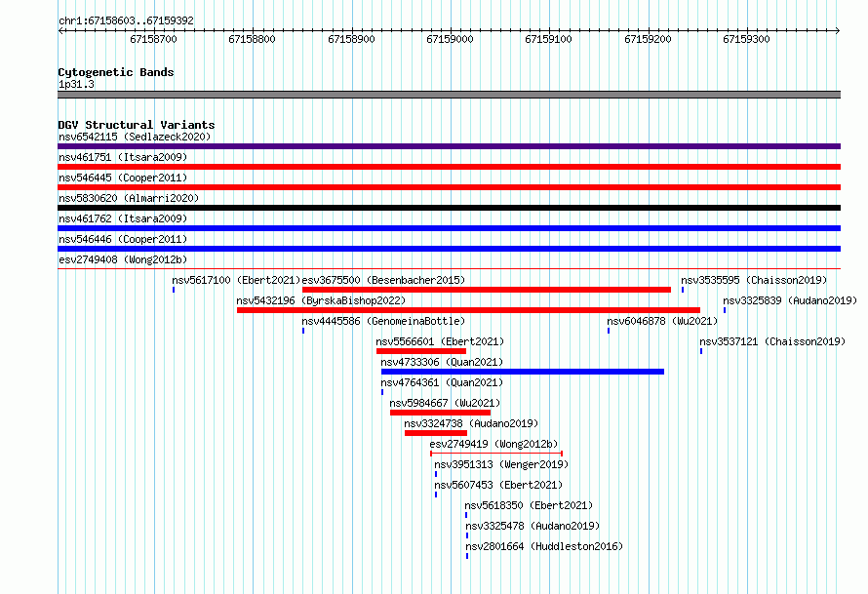This screenshot has height=594, width=868.
Task: Click the nsv3951313 (Wenger2019) blue marker
Action: [436, 474]
